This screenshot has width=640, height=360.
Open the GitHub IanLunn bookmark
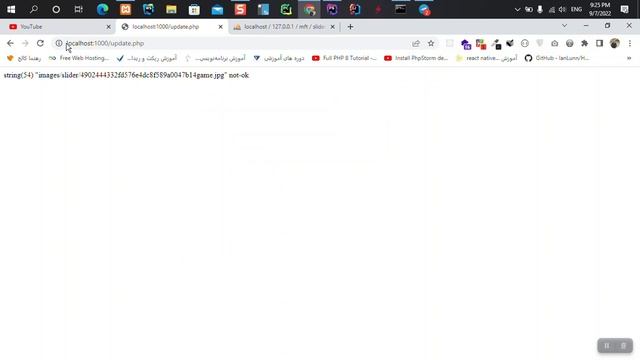tap(557, 58)
